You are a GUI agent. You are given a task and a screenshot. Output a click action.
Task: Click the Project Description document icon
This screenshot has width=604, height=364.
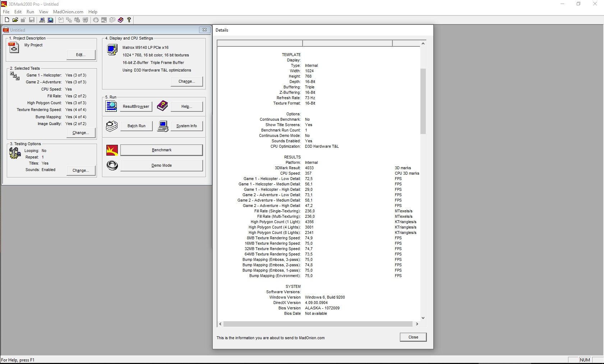14,47
